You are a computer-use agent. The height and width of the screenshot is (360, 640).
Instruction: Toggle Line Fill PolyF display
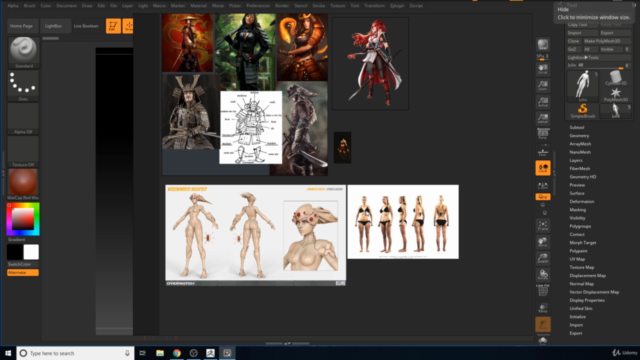pos(543,290)
